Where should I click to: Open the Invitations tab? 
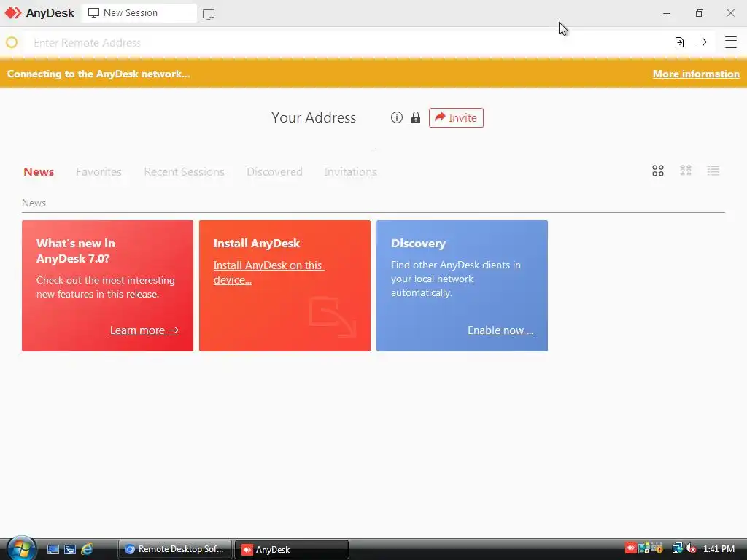pyautogui.click(x=351, y=172)
